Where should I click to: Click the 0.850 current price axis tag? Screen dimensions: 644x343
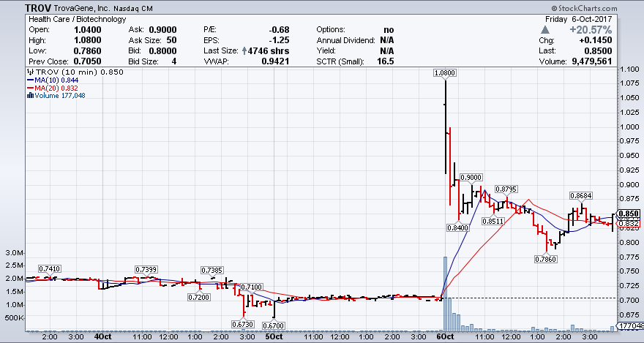629,214
